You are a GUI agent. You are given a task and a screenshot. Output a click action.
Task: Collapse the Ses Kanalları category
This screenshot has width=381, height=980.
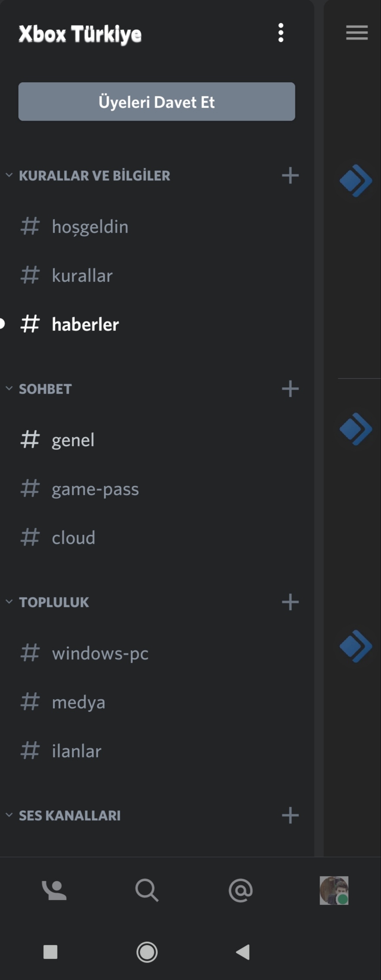[9, 815]
